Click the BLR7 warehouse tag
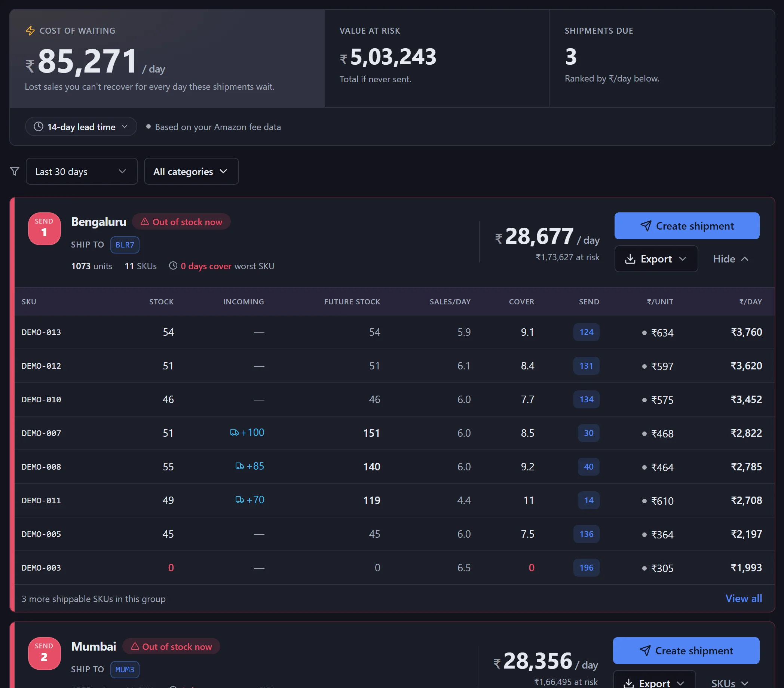Viewport: 784px width, 688px height. tap(125, 245)
